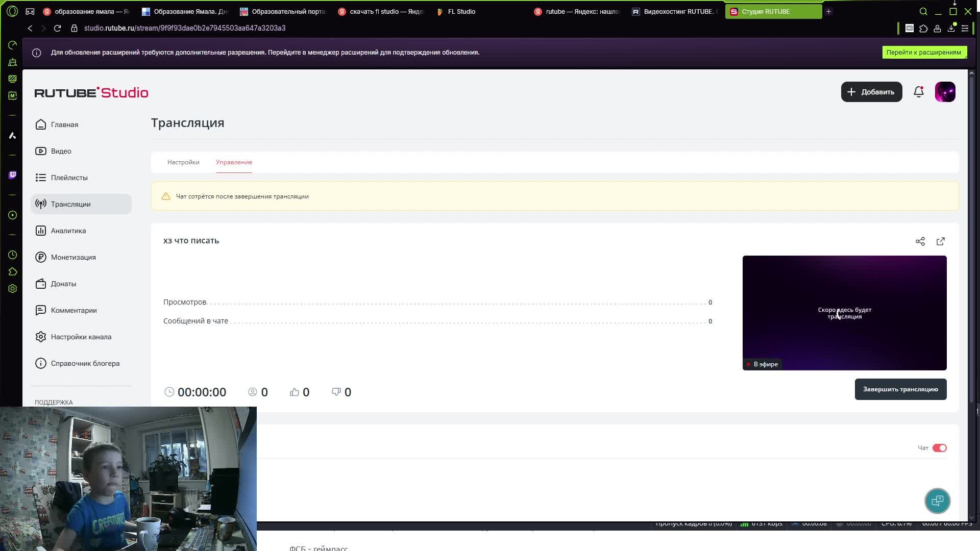Switch to Образовательный портал tab

click(x=283, y=11)
